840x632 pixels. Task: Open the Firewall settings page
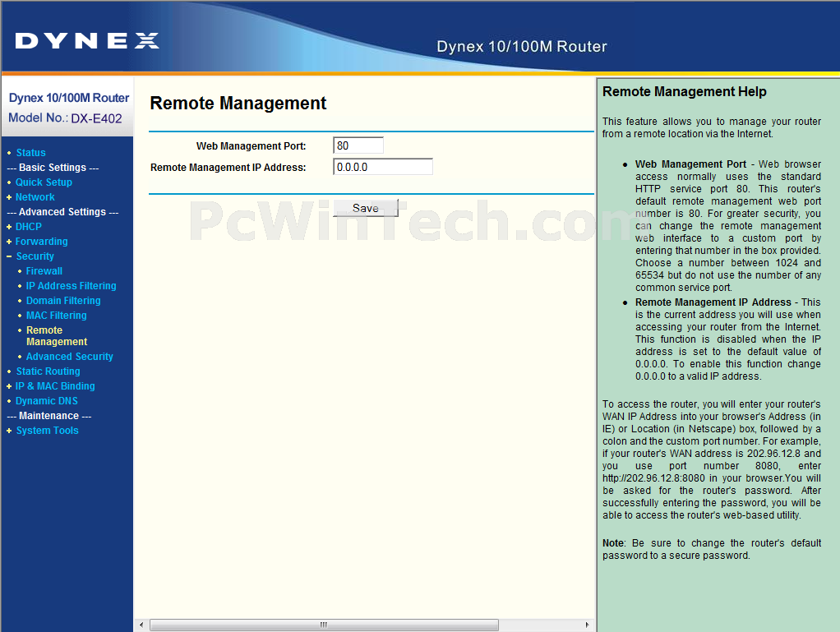(x=44, y=271)
